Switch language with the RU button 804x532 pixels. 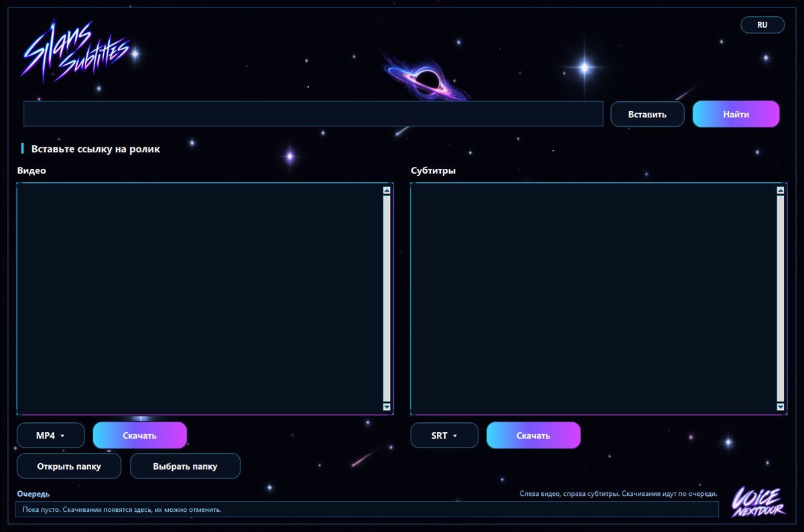pos(762,25)
